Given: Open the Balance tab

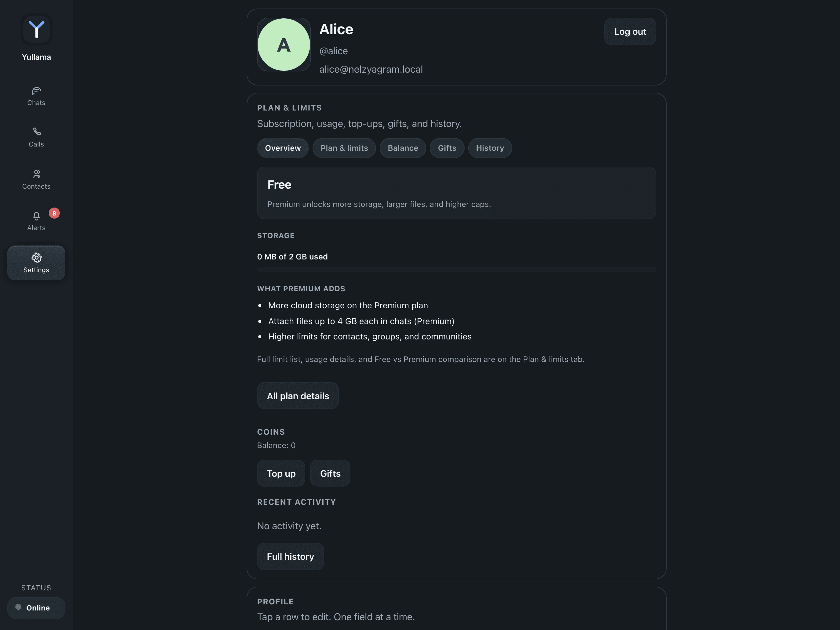Looking at the screenshot, I should (x=403, y=148).
